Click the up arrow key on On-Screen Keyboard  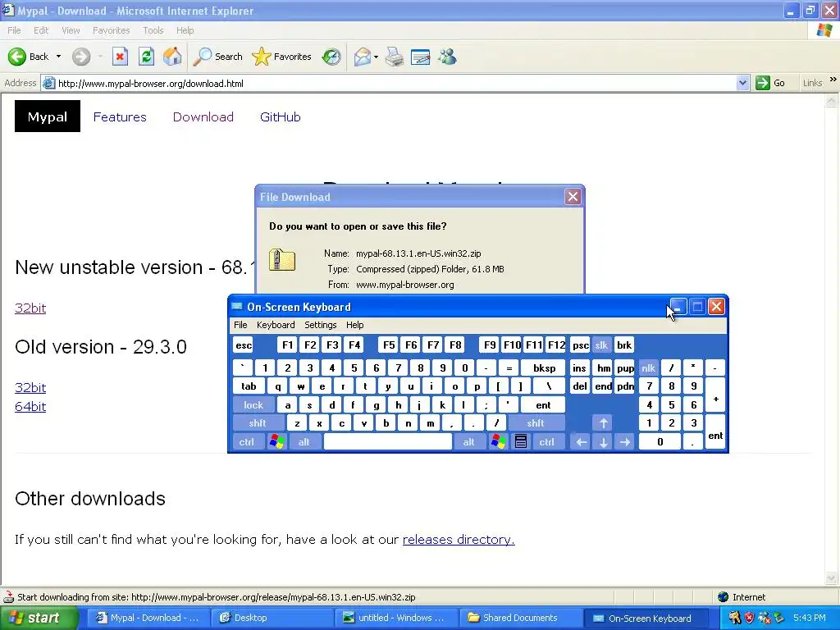tap(603, 423)
